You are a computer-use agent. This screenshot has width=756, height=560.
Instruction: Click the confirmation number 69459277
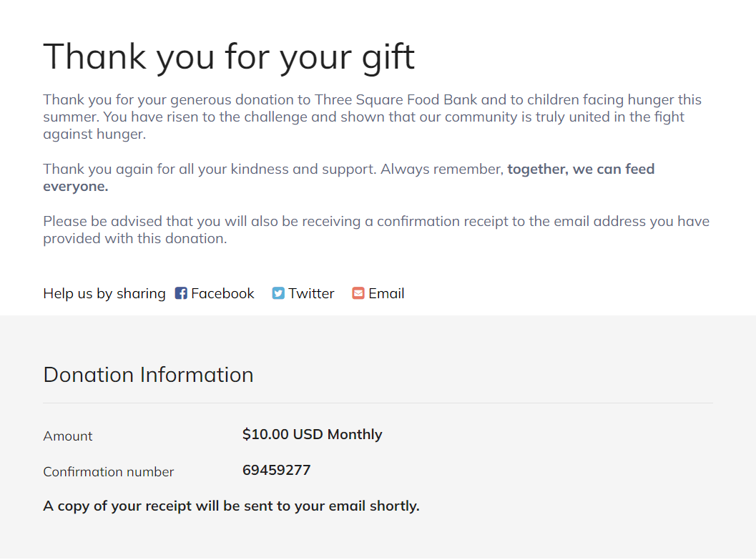(x=276, y=470)
